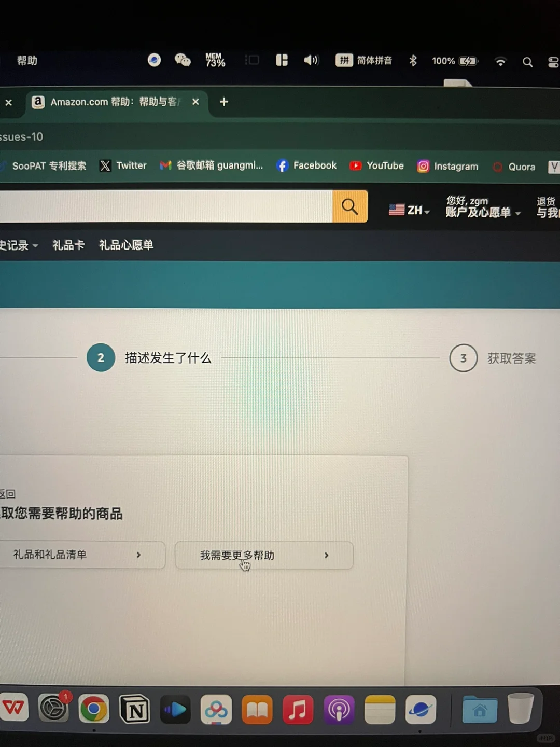Open the Facebook bookmark
This screenshot has width=560, height=747.
(x=306, y=165)
